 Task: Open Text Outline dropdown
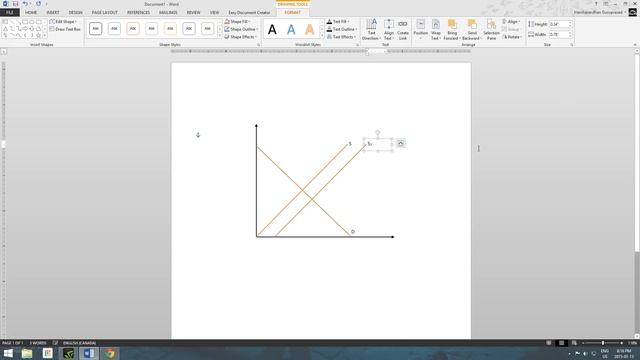tap(342, 29)
